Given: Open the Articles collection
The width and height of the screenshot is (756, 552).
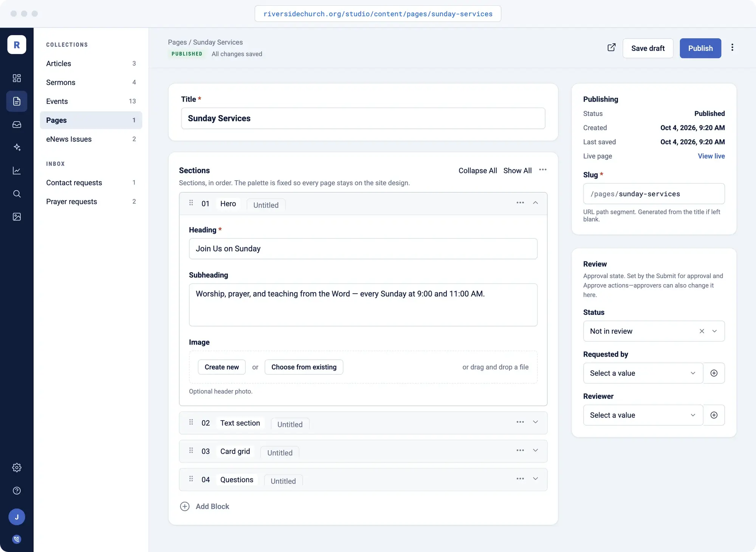Looking at the screenshot, I should point(91,63).
